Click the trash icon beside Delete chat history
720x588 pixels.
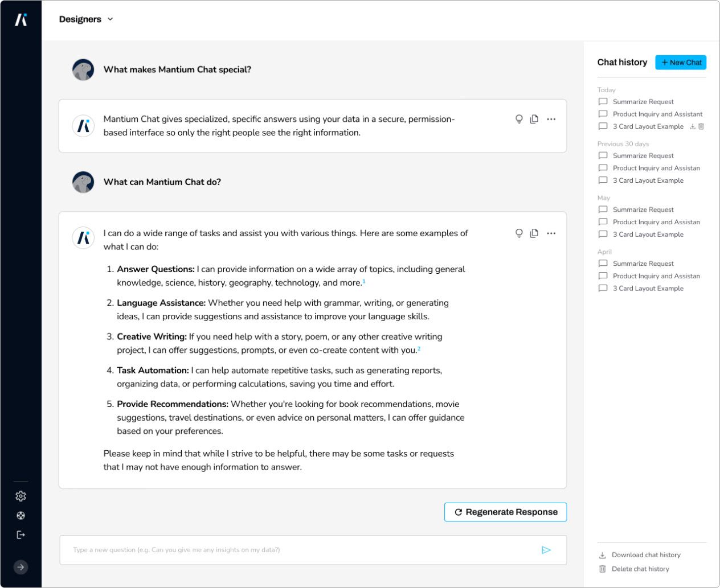602,569
